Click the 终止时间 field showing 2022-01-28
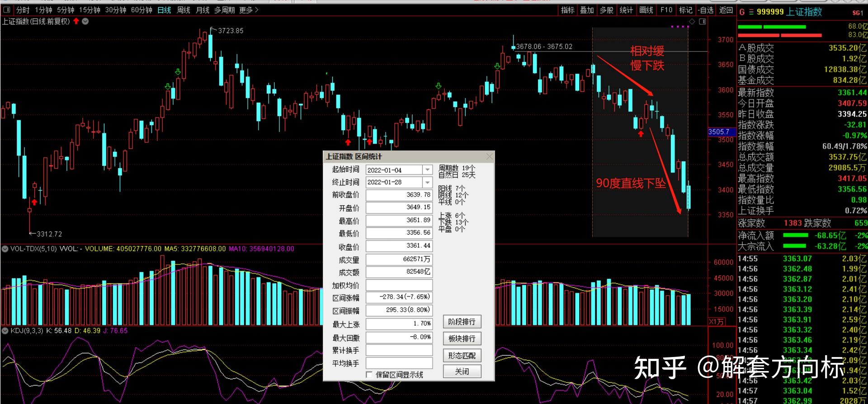 [394, 182]
